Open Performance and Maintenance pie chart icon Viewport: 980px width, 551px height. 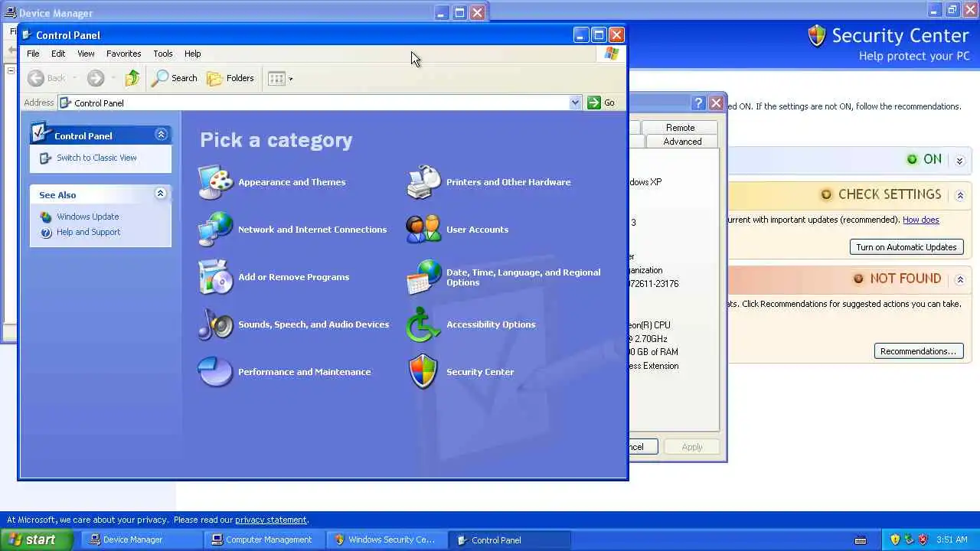[215, 372]
